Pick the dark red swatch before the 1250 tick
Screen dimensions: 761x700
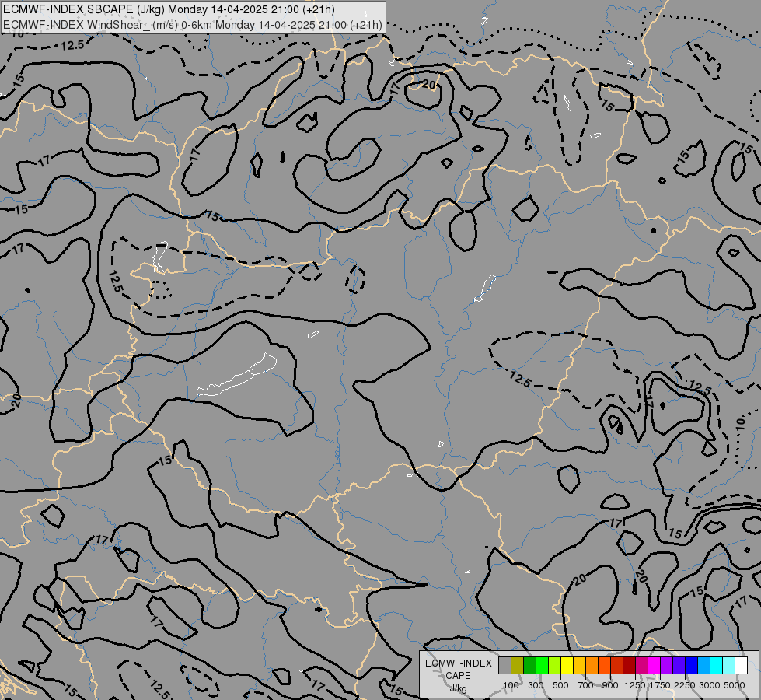(x=630, y=665)
